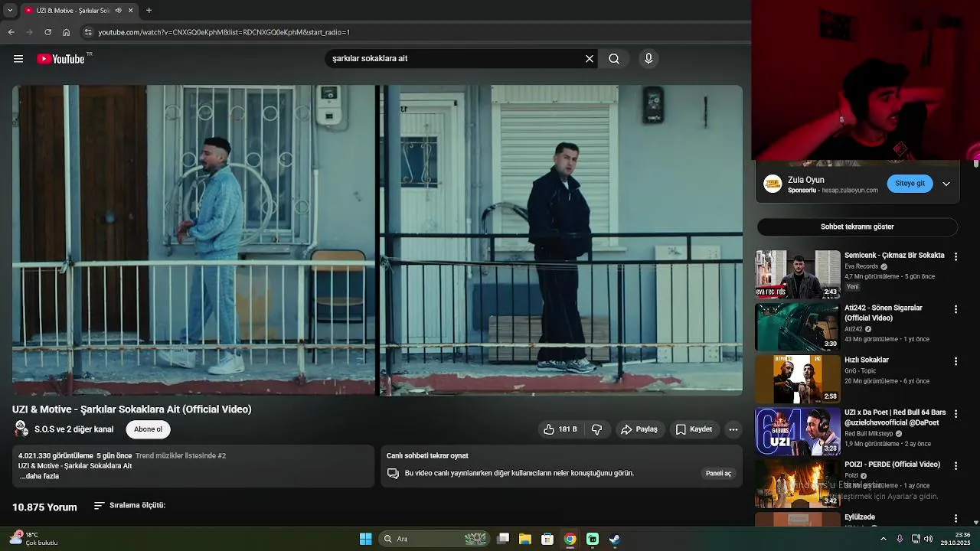Mute the tab via speaker icon
Screen dimensions: 980x551
[x=118, y=11]
